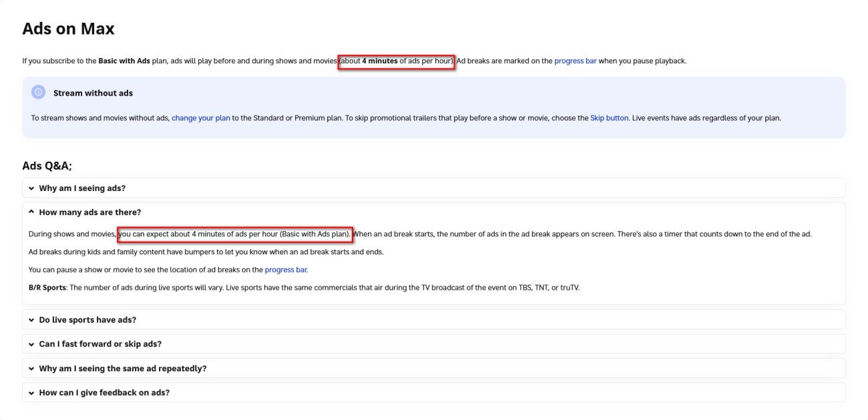Click the chevron next to Why am I seeing ads?
The width and height of the screenshot is (868, 420).
(x=31, y=188)
